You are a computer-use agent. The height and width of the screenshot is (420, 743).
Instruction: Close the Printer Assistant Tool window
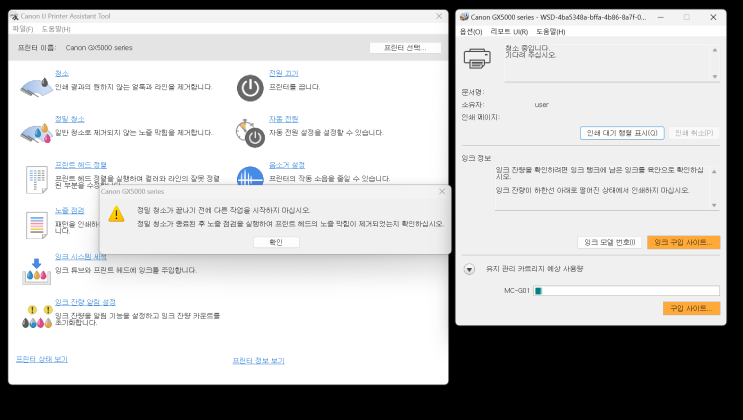[439, 16]
